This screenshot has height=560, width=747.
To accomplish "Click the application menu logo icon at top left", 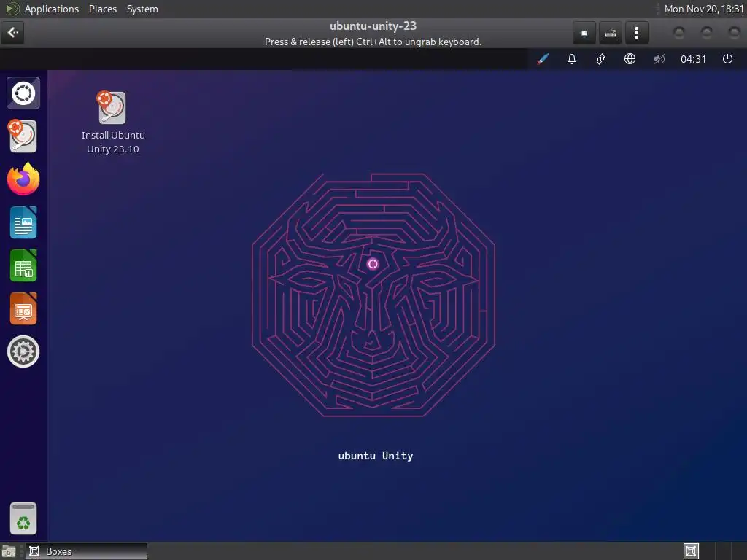I will [12, 9].
